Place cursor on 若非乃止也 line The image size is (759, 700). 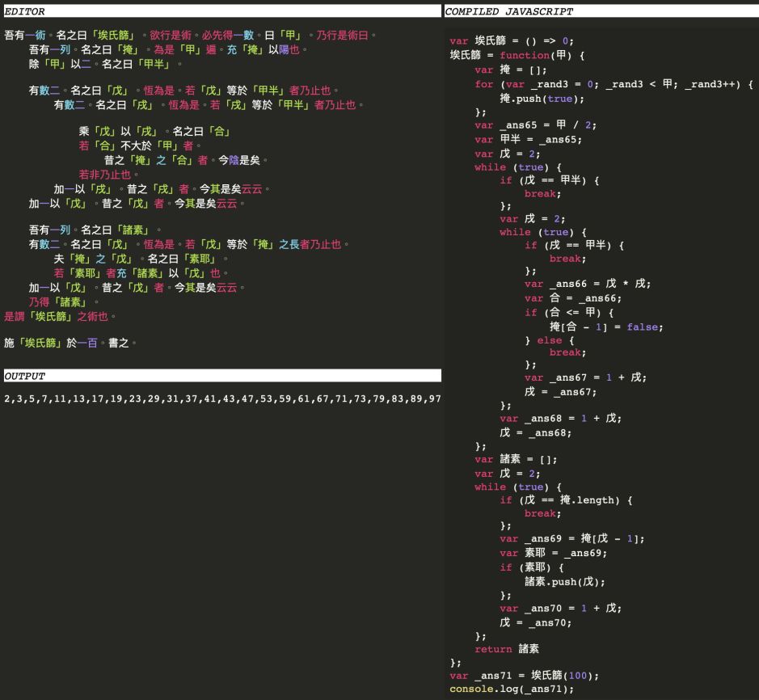(109, 174)
